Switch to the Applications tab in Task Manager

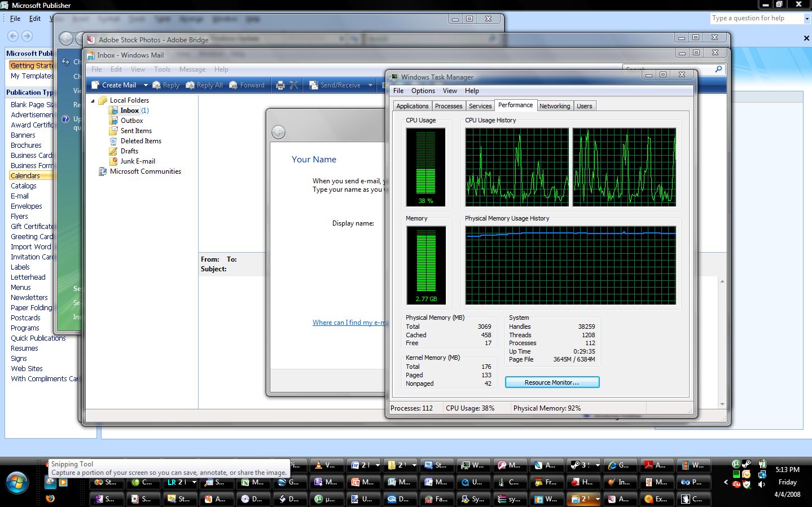coord(412,106)
